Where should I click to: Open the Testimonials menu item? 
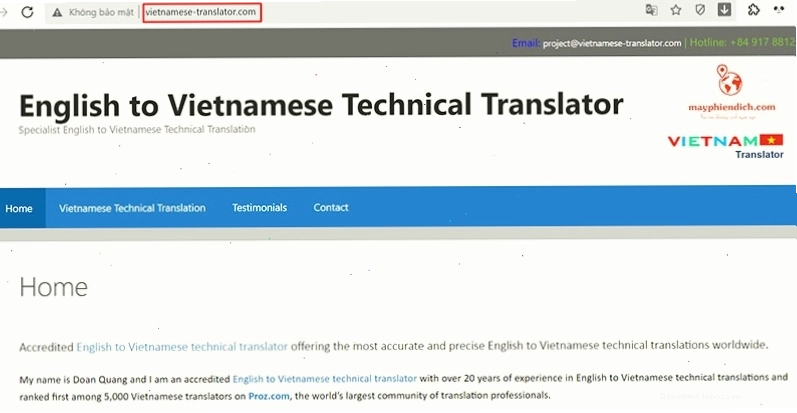[259, 207]
